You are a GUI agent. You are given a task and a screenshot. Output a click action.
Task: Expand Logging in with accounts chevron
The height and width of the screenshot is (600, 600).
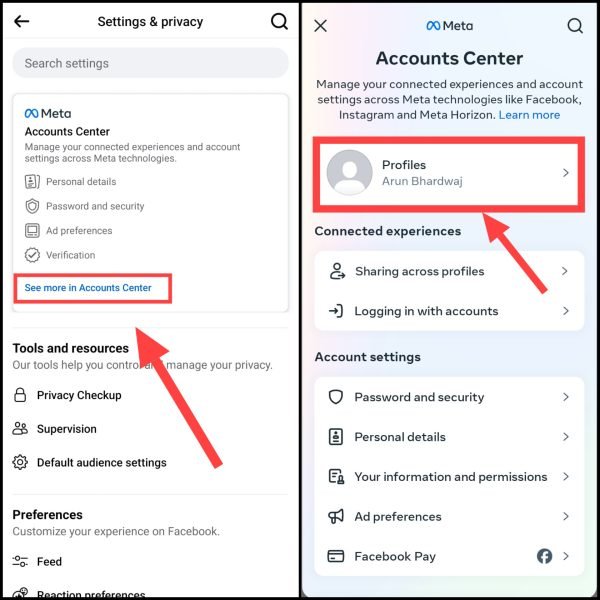[566, 311]
